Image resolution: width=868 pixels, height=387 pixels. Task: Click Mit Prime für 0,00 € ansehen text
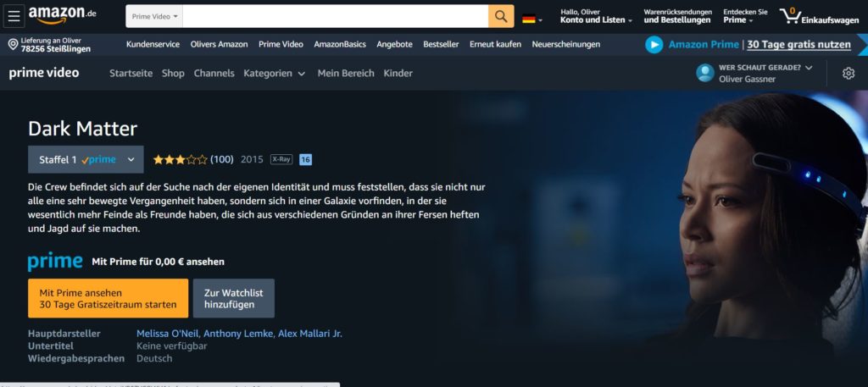click(159, 262)
